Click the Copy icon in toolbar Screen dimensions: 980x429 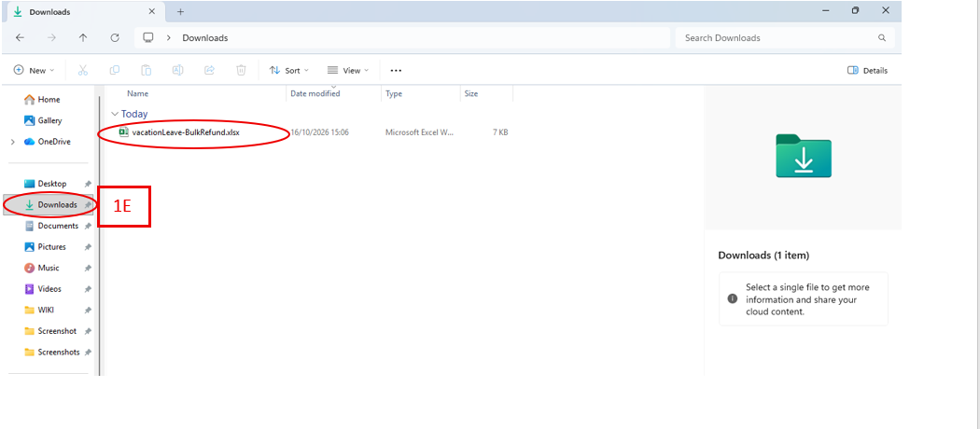(115, 71)
